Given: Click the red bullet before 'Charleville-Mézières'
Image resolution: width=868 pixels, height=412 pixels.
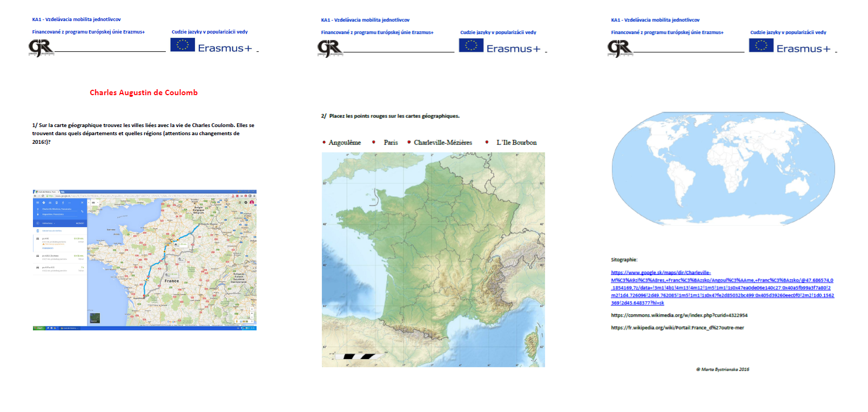Looking at the screenshot, I should [409, 142].
